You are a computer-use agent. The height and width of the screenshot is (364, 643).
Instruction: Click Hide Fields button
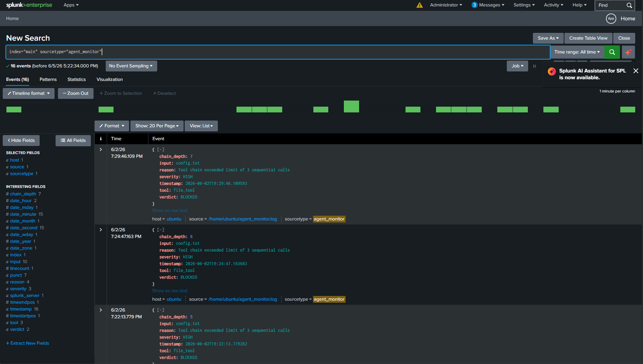(x=21, y=141)
